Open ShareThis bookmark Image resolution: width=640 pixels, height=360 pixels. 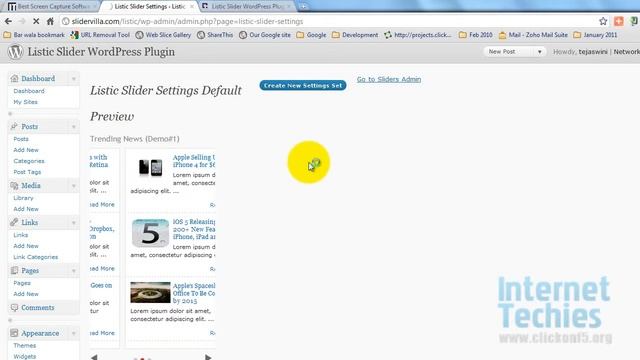[x=215, y=35]
